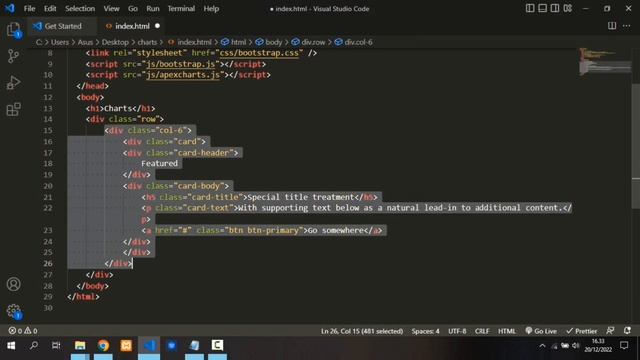The image size is (640, 360).
Task: Split the editor to the right
Action: tap(612, 26)
